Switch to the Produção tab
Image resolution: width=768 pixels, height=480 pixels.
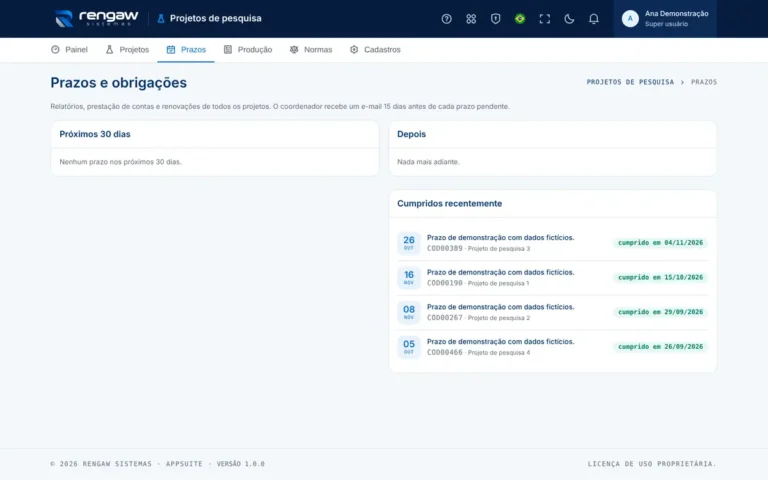point(247,49)
